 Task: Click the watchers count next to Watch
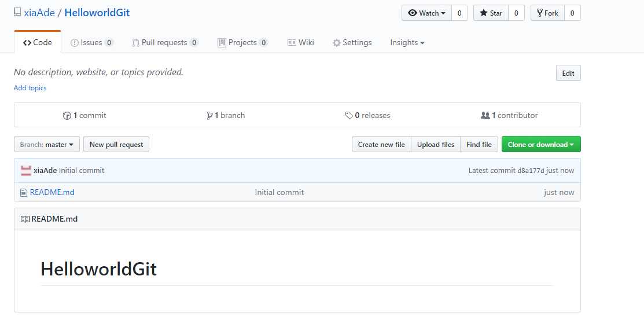pyautogui.click(x=459, y=13)
